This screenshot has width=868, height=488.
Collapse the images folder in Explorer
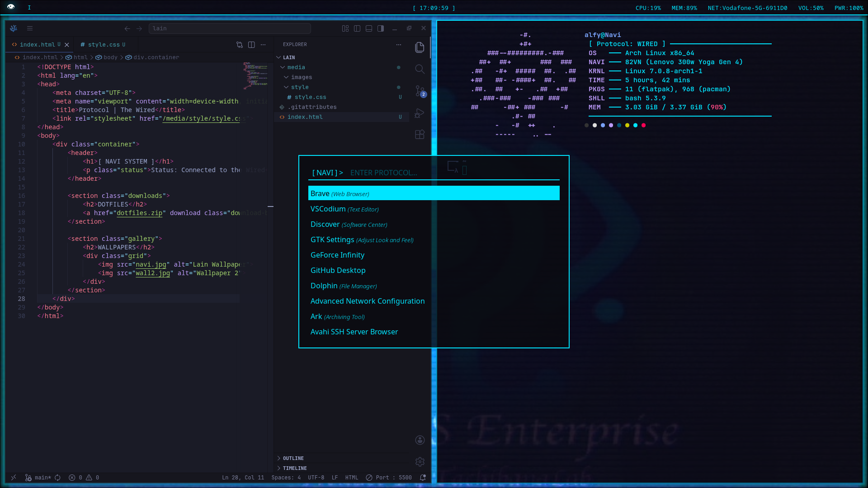point(342,77)
